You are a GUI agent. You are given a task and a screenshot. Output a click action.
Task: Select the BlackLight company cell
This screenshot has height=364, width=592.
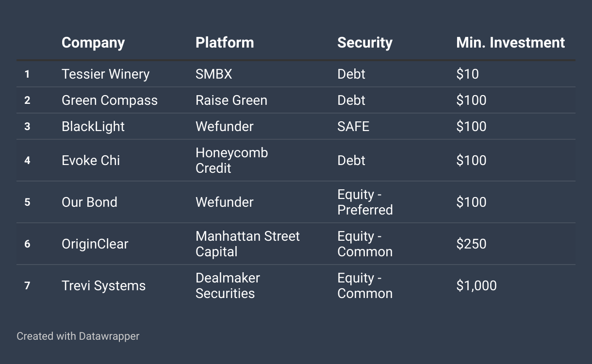pyautogui.click(x=93, y=126)
